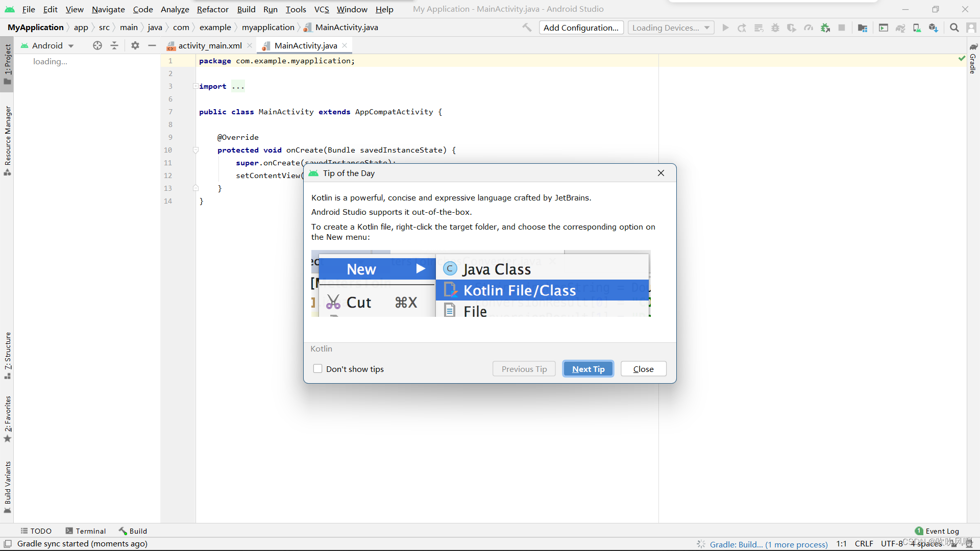Click the Next Tip button
The image size is (980, 551).
(588, 369)
